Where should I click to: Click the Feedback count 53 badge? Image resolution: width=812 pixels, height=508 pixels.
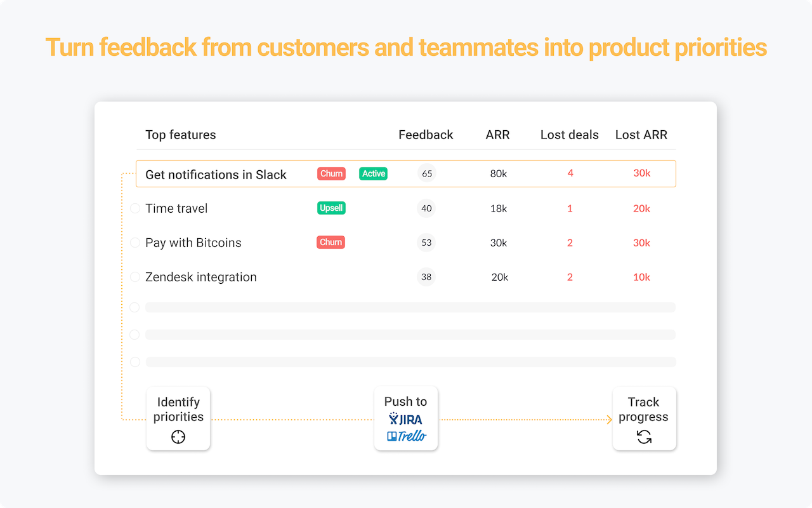click(426, 243)
